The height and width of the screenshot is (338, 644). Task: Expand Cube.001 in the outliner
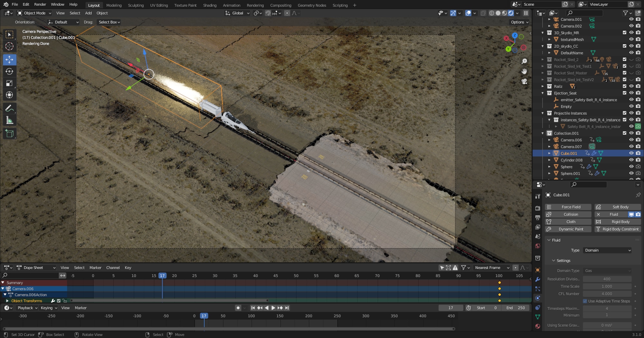pos(549,153)
